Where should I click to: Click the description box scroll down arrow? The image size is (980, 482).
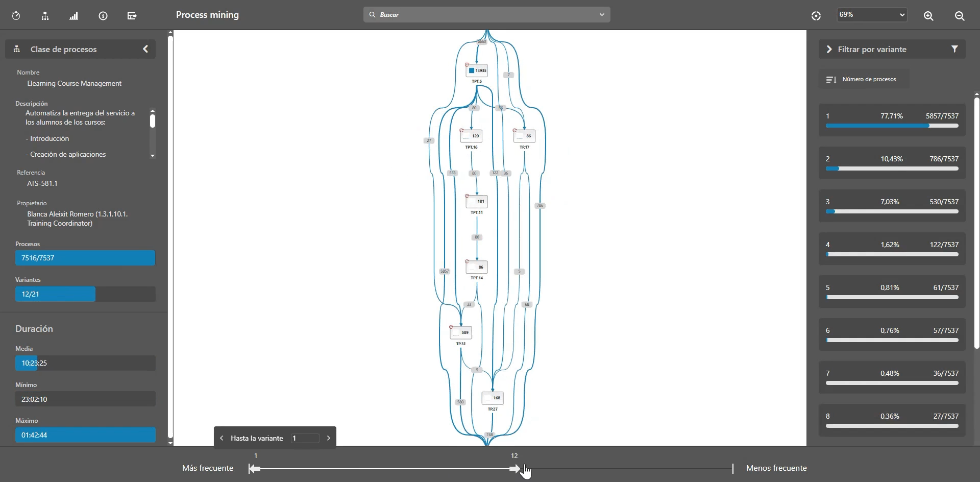[152, 156]
